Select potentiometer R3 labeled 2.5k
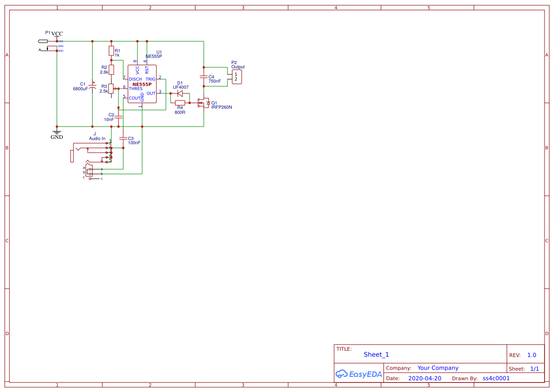Viewport: 554px width, 392px height. [111, 89]
